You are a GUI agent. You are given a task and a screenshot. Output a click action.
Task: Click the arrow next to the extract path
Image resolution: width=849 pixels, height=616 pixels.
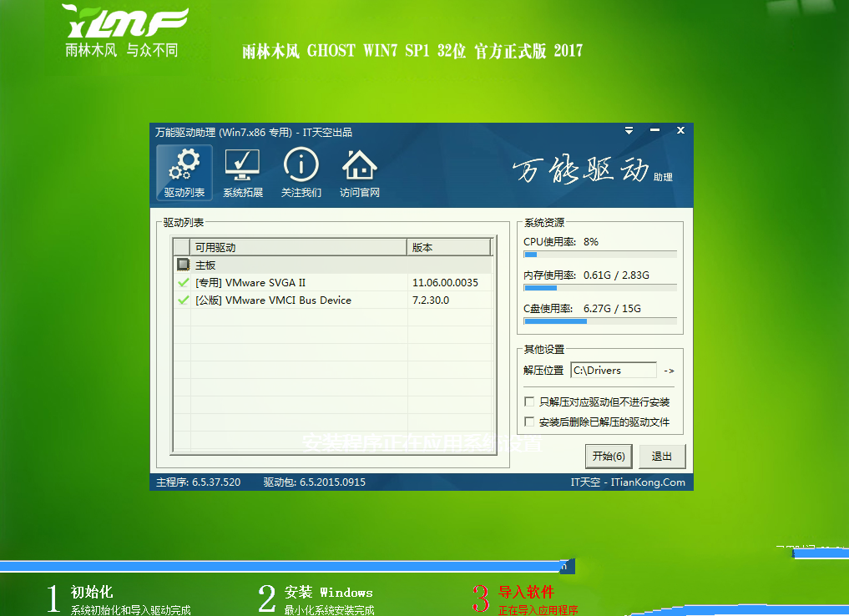669,371
